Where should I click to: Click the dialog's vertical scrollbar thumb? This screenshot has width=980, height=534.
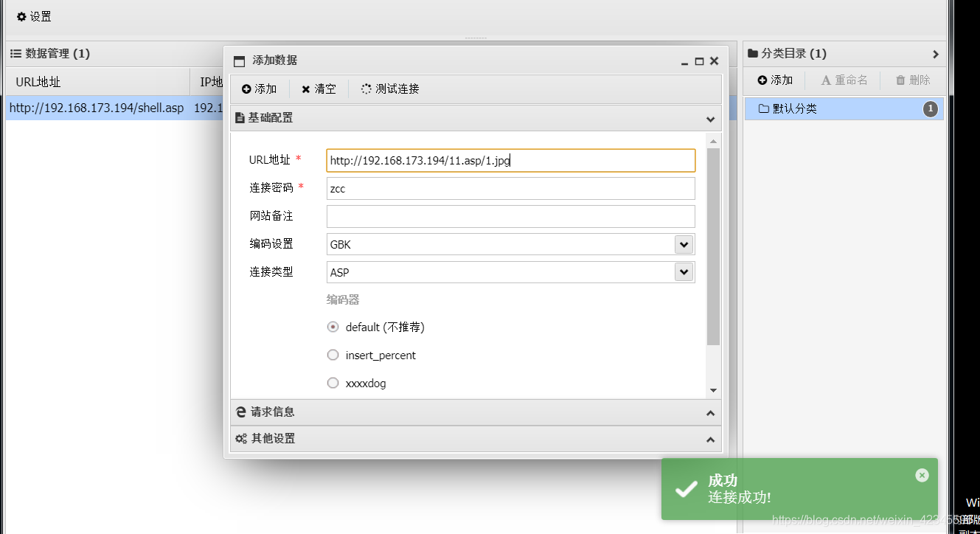coord(713,246)
